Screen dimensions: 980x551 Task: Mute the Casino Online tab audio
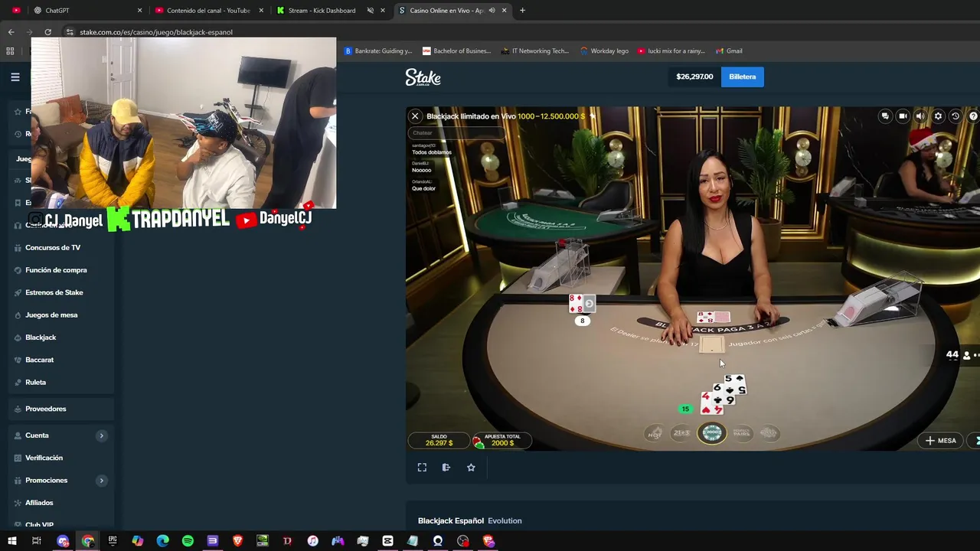(492, 11)
